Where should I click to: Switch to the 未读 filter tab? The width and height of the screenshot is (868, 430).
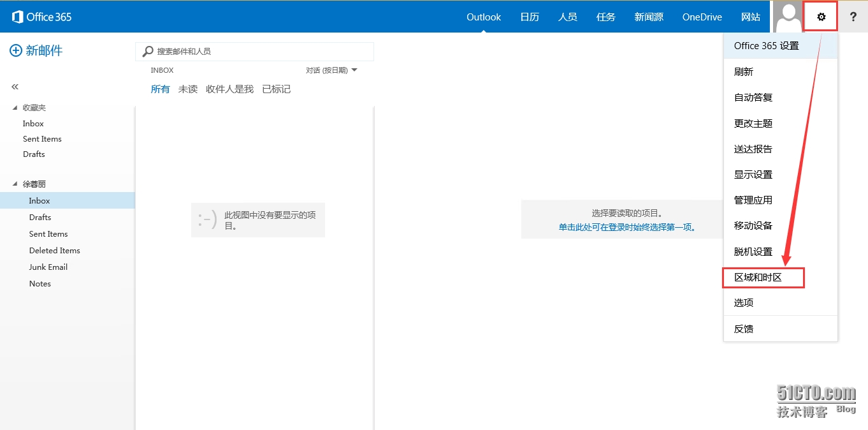(188, 89)
